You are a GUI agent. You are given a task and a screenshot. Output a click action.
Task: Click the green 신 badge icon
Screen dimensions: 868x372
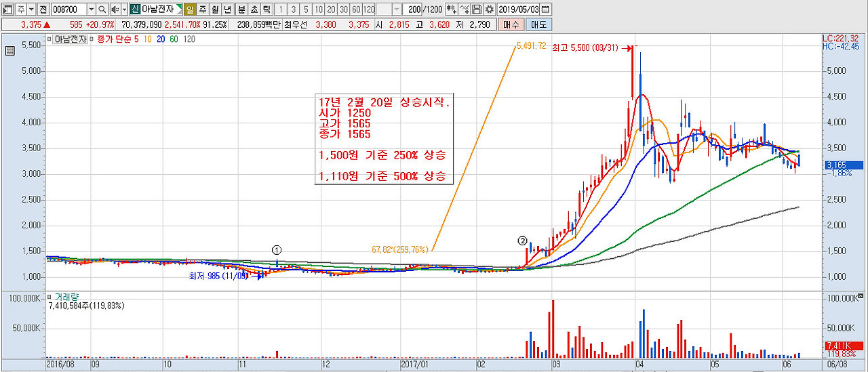pos(135,9)
